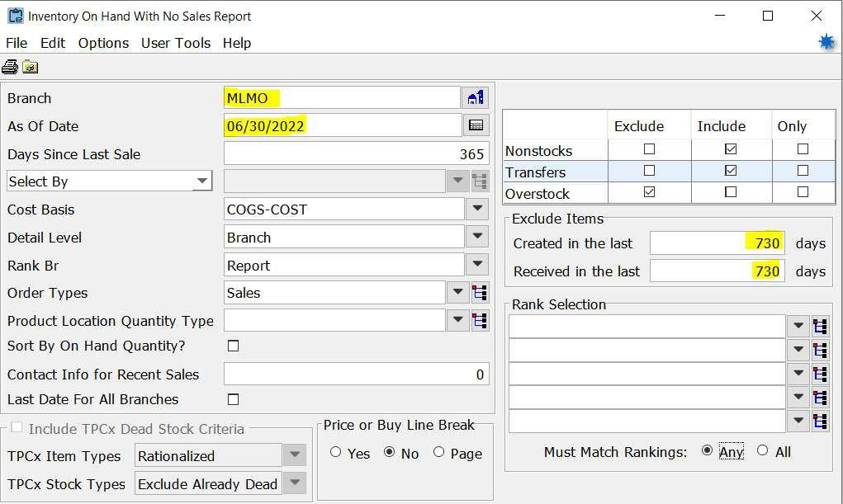Image resolution: width=843 pixels, height=504 pixels.
Task: Open the Detail Level dropdown
Action: [x=476, y=238]
